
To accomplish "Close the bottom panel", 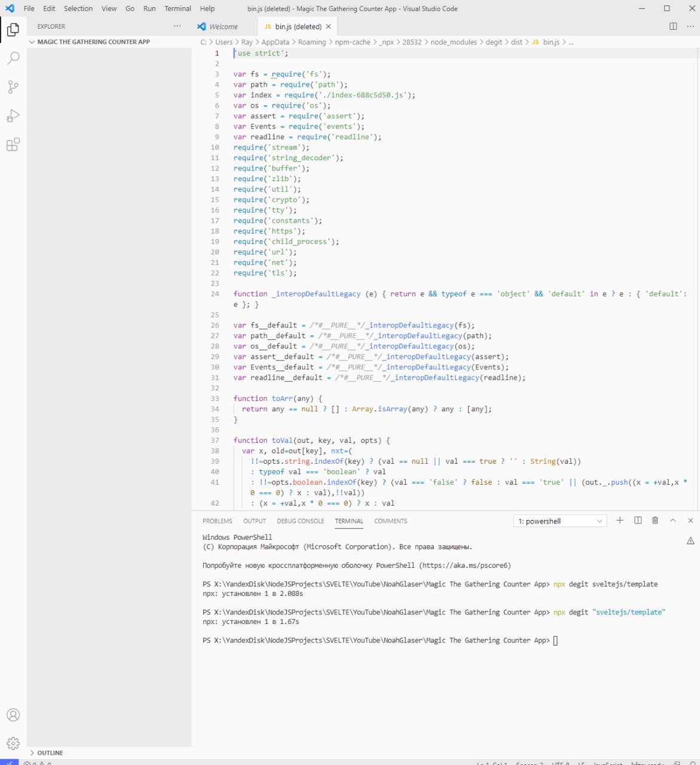I will point(690,521).
